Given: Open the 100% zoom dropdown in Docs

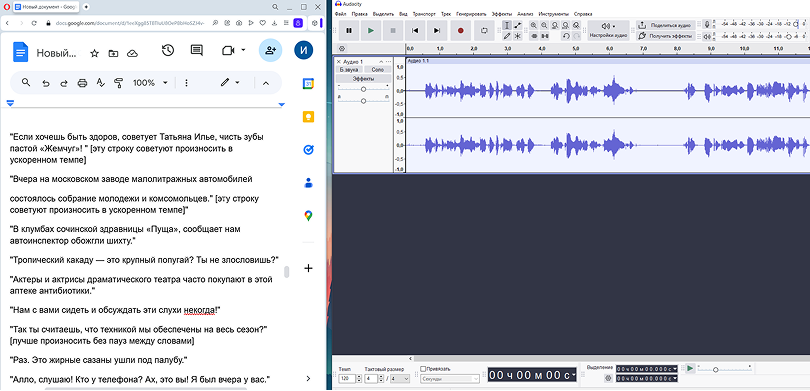Looking at the screenshot, I should (x=150, y=83).
